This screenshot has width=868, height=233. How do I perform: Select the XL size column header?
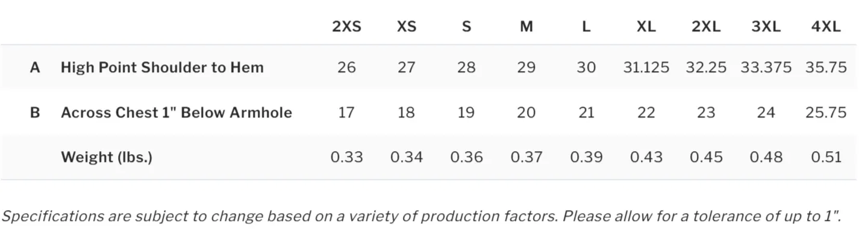point(646,27)
